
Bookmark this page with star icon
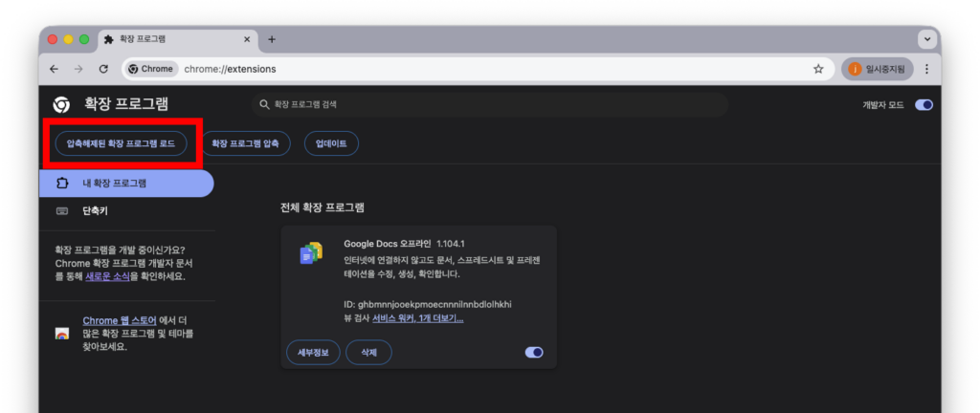pos(818,69)
